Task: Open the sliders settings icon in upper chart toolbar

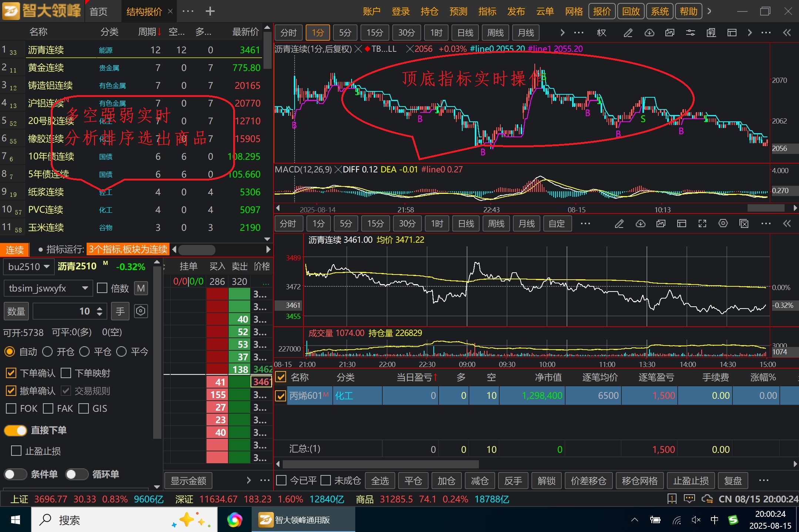Action: (691, 33)
